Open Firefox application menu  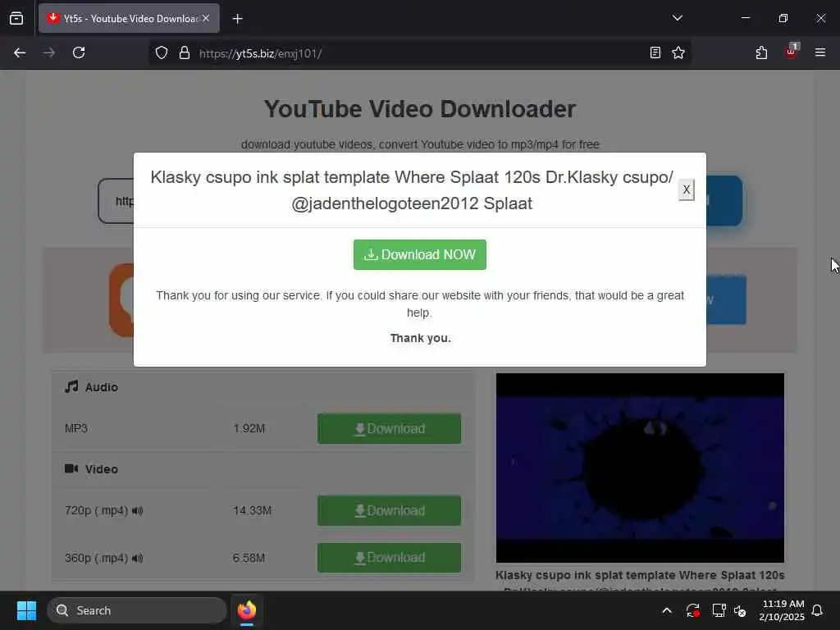pyautogui.click(x=820, y=52)
